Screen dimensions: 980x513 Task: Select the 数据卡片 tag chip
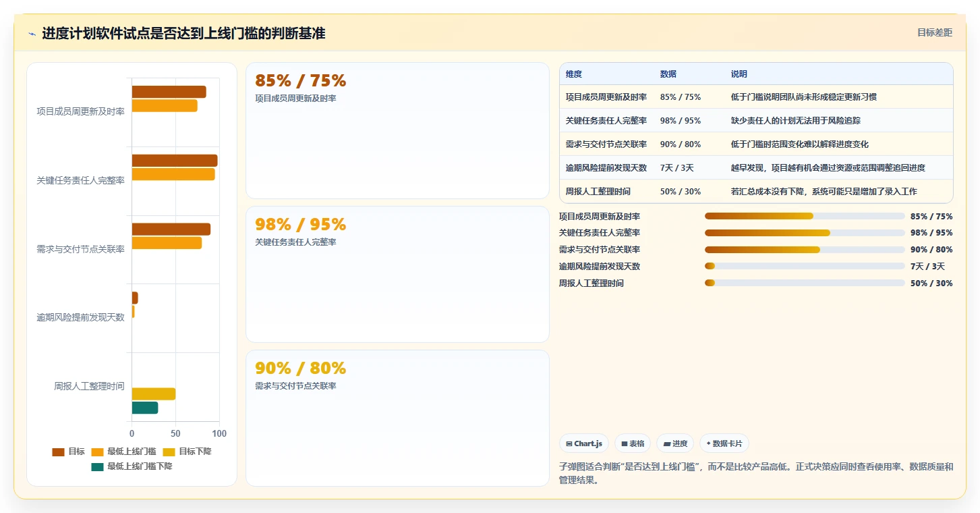[x=724, y=443]
